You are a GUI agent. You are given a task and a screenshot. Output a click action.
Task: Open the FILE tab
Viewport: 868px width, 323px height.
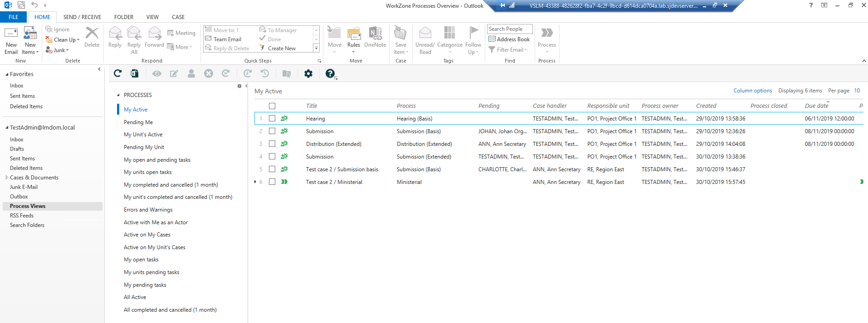(x=14, y=17)
